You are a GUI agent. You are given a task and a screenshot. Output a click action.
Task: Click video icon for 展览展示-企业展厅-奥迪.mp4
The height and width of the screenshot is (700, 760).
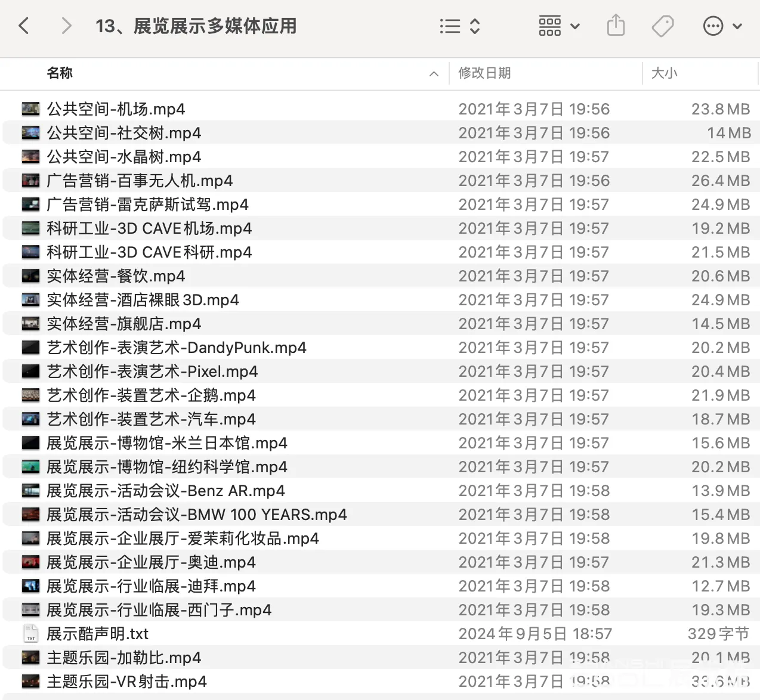coord(30,562)
